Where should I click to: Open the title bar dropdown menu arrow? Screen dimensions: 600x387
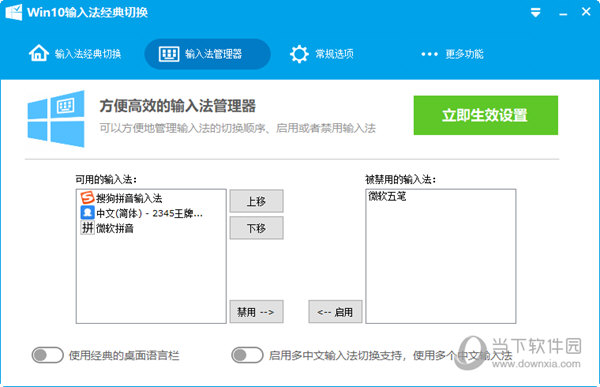point(535,13)
